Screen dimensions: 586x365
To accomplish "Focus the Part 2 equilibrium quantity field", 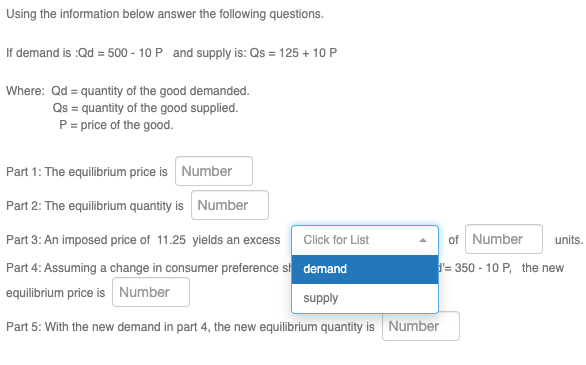I will click(x=230, y=205).
